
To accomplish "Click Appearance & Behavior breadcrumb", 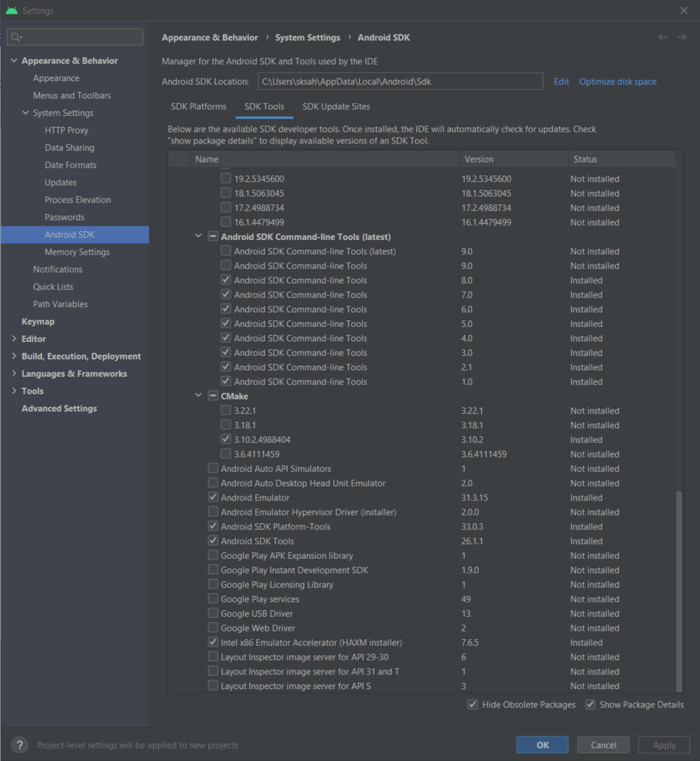I will (x=209, y=38).
